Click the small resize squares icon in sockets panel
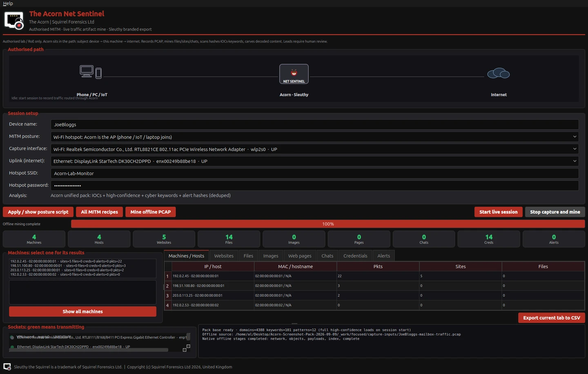Image resolution: width=588 pixels, height=374 pixels. click(x=187, y=348)
